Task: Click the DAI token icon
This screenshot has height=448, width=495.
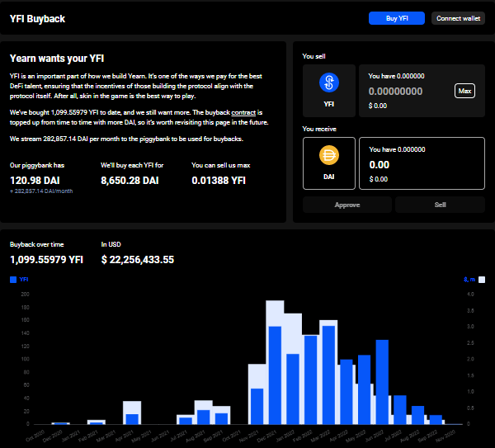Action: pyautogui.click(x=328, y=154)
